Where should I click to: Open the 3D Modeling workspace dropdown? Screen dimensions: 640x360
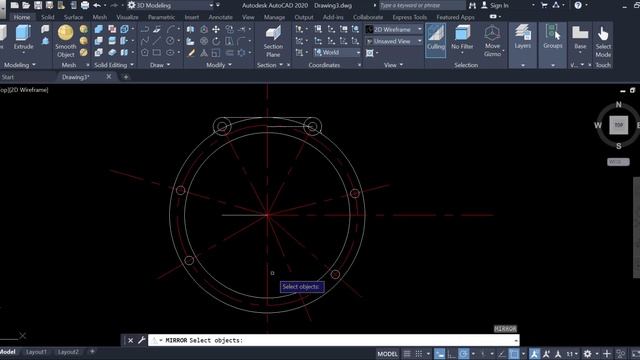point(171,5)
